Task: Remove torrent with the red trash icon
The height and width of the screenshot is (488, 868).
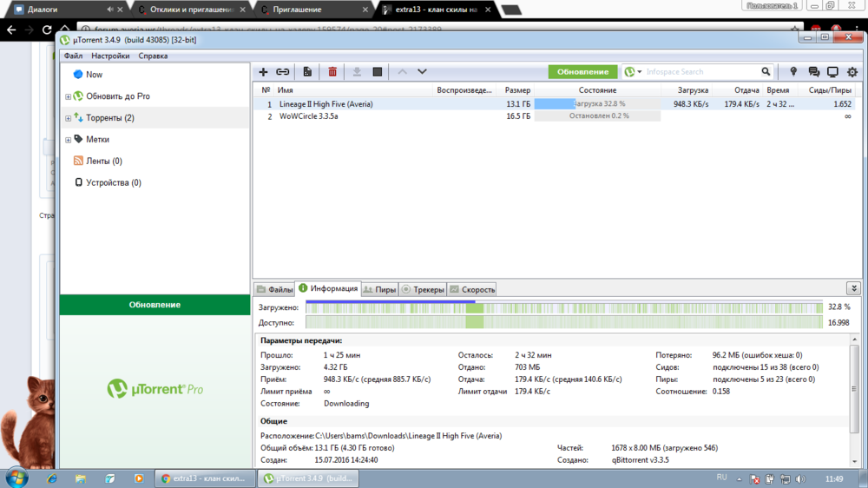Action: 332,72
